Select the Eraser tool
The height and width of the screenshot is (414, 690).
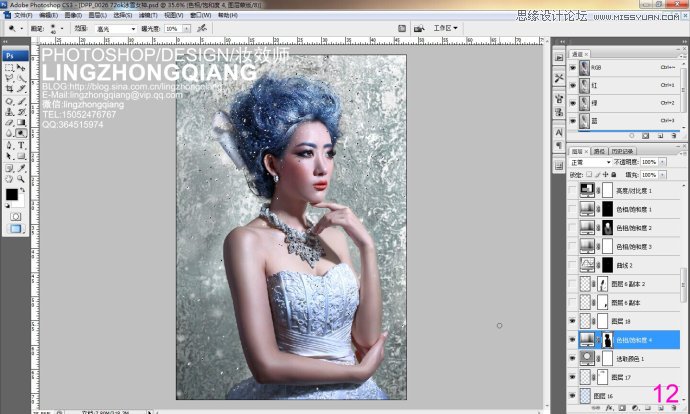(x=9, y=123)
